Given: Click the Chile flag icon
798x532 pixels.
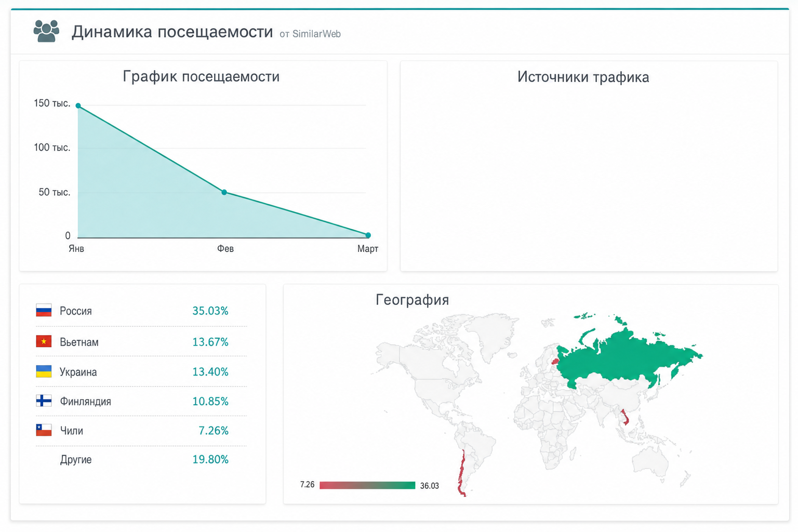Looking at the screenshot, I should (44, 430).
